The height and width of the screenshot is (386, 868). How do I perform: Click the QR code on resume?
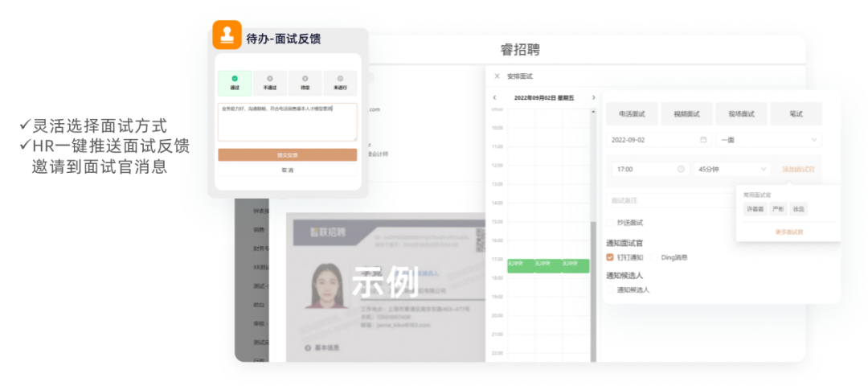481,240
